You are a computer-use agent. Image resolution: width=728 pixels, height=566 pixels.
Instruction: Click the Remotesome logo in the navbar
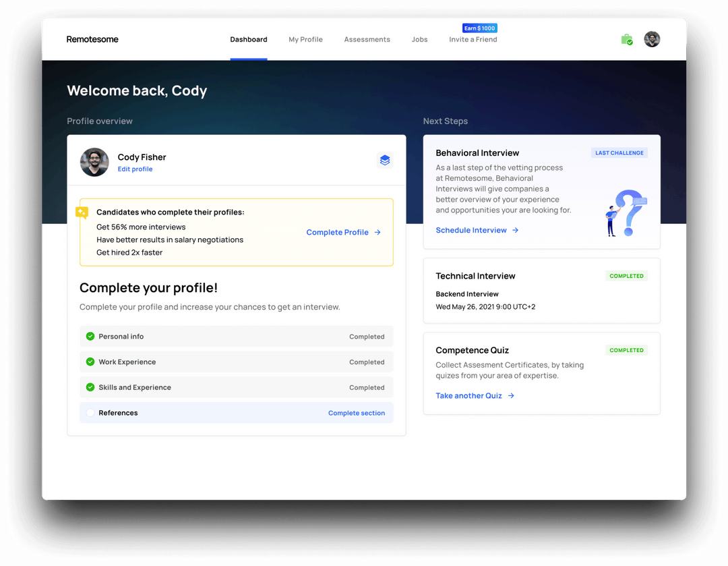click(x=92, y=39)
